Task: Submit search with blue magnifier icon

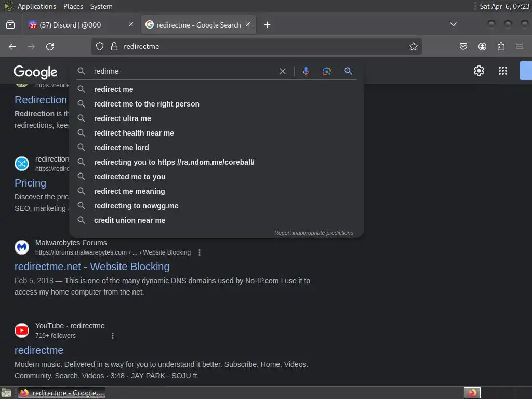Action: (348, 71)
